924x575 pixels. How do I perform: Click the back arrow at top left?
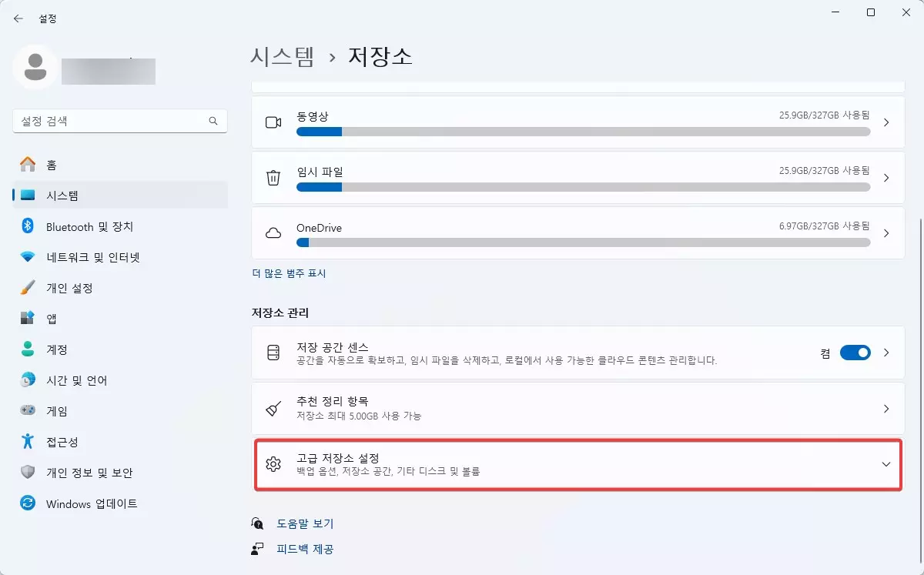point(17,18)
